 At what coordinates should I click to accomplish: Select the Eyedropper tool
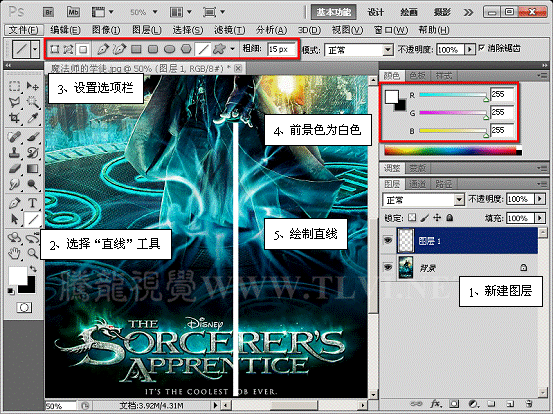[x=32, y=118]
